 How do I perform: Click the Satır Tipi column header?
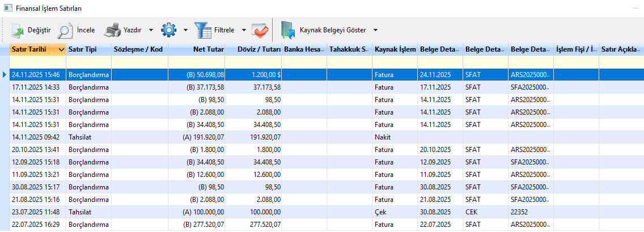[x=88, y=50]
